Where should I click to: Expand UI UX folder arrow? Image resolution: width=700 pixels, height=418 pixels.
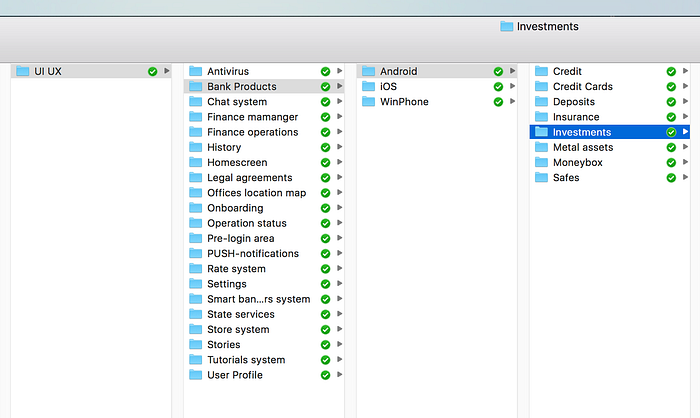click(x=167, y=71)
